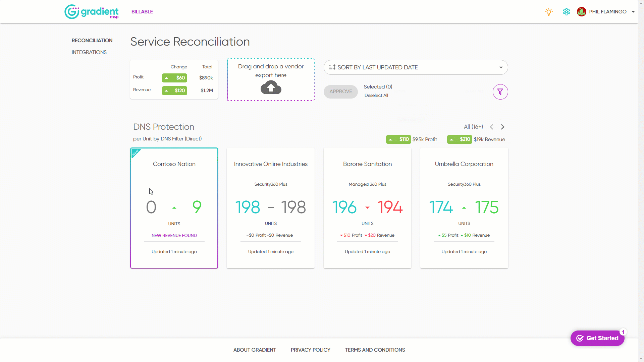
Task: Click the All (16+) link
Action: (x=473, y=127)
